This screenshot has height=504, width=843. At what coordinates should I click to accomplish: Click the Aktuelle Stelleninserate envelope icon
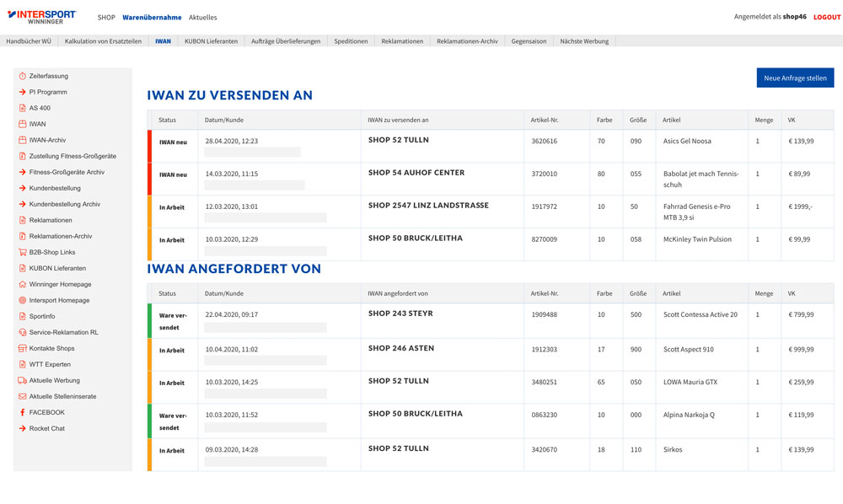pos(23,396)
